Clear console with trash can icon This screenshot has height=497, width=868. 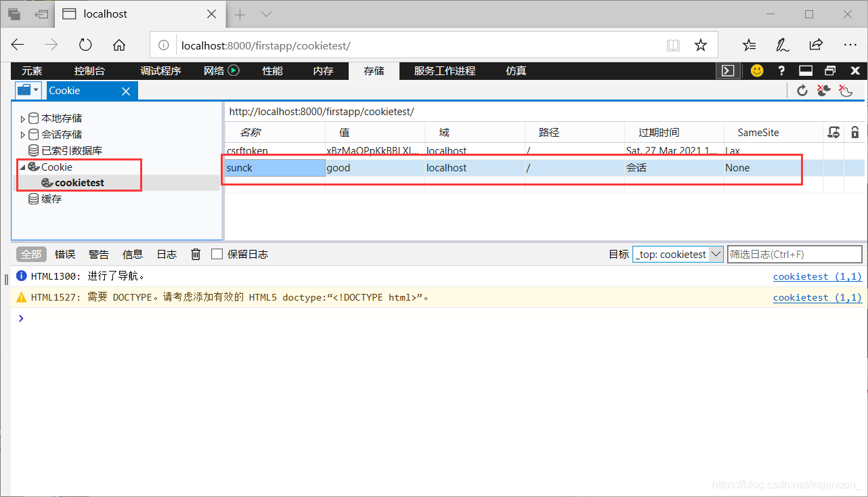196,254
